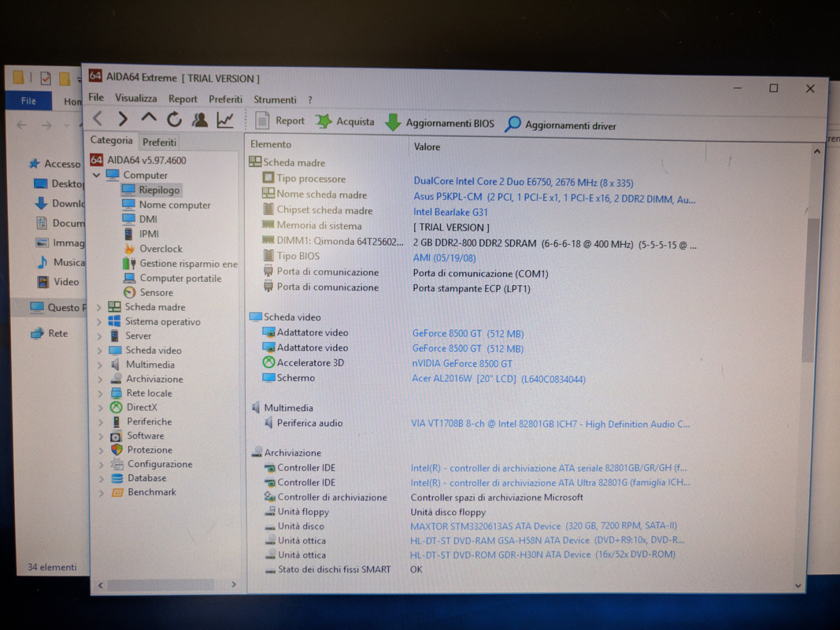Create a Report from the toolbar

point(279,120)
